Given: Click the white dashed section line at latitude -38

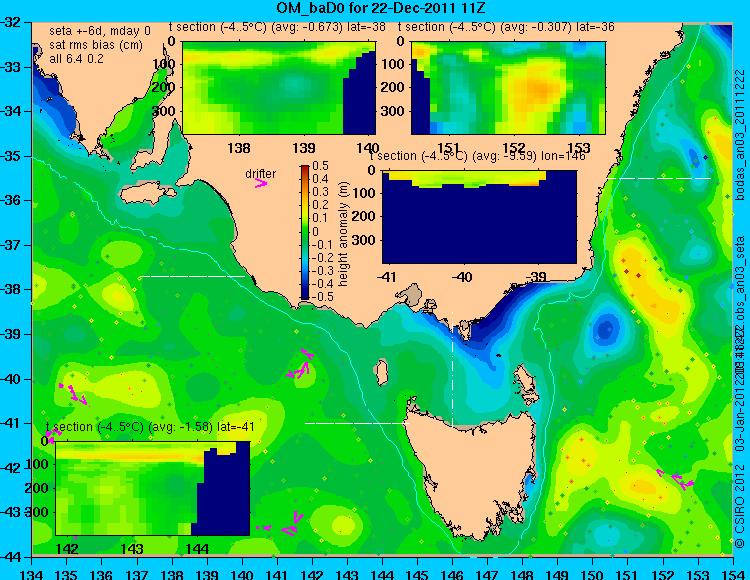Looking at the screenshot, I should [191, 276].
